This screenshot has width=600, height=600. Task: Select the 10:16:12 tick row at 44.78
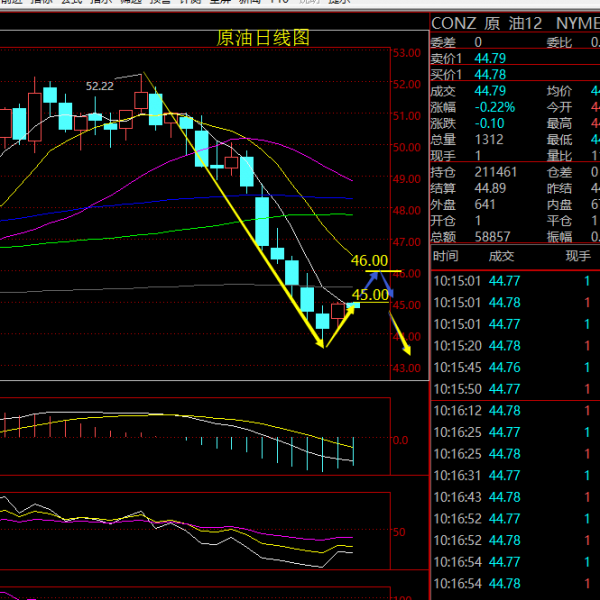tap(515, 411)
